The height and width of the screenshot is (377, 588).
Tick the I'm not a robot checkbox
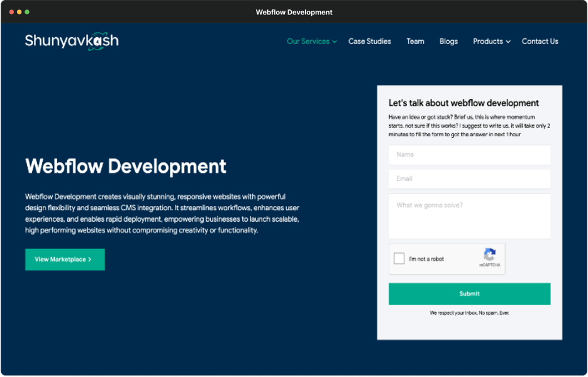pyautogui.click(x=399, y=258)
